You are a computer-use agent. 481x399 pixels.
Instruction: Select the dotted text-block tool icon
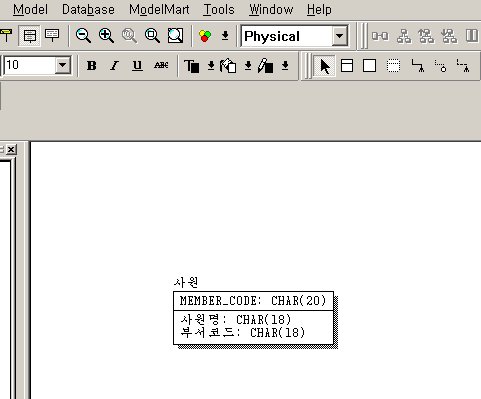click(x=393, y=66)
